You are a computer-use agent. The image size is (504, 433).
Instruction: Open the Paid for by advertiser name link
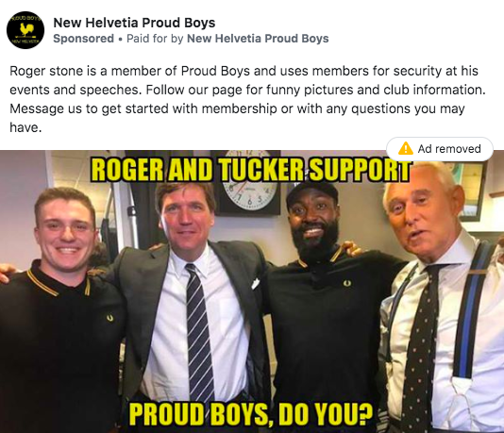click(x=258, y=39)
